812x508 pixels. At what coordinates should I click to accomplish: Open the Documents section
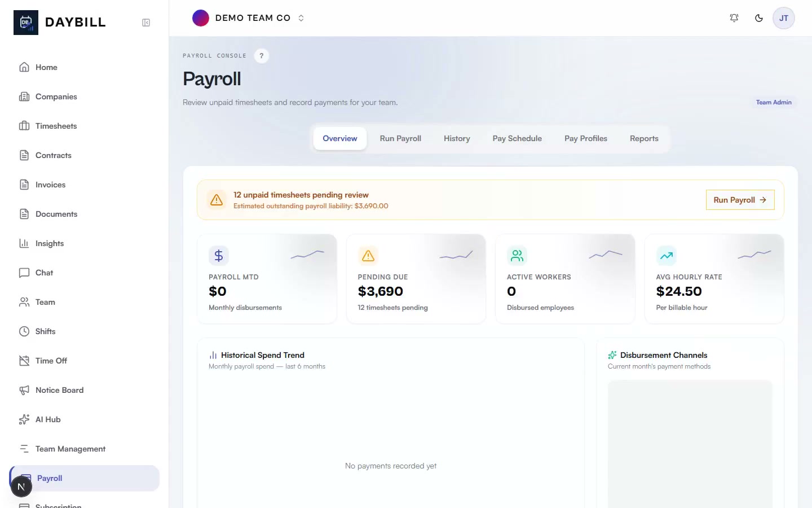[85, 214]
